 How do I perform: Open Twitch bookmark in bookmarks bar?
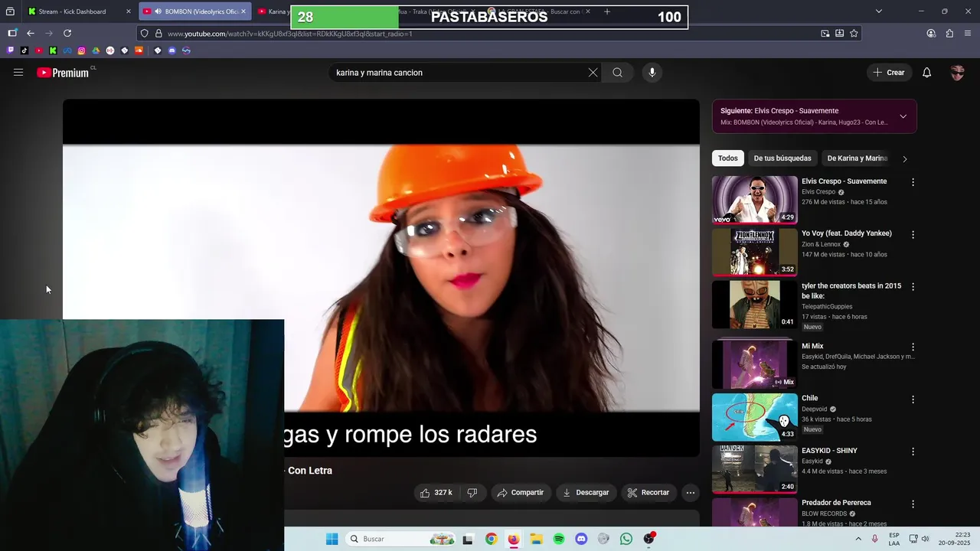click(10, 51)
